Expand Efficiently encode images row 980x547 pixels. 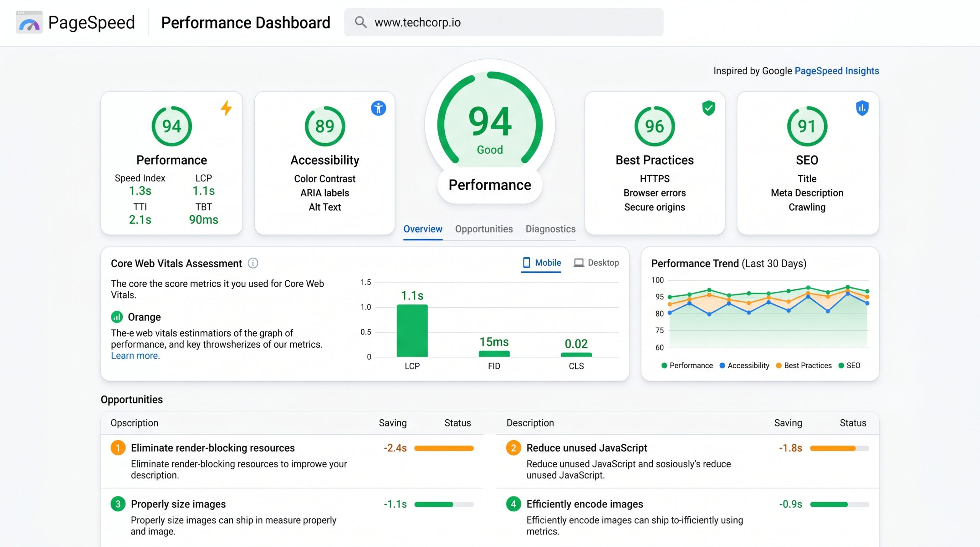[x=688, y=518]
